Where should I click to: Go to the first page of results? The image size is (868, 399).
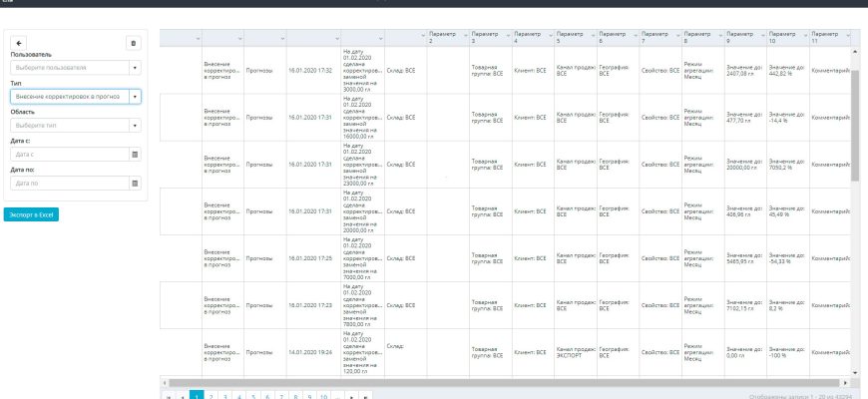click(x=168, y=396)
